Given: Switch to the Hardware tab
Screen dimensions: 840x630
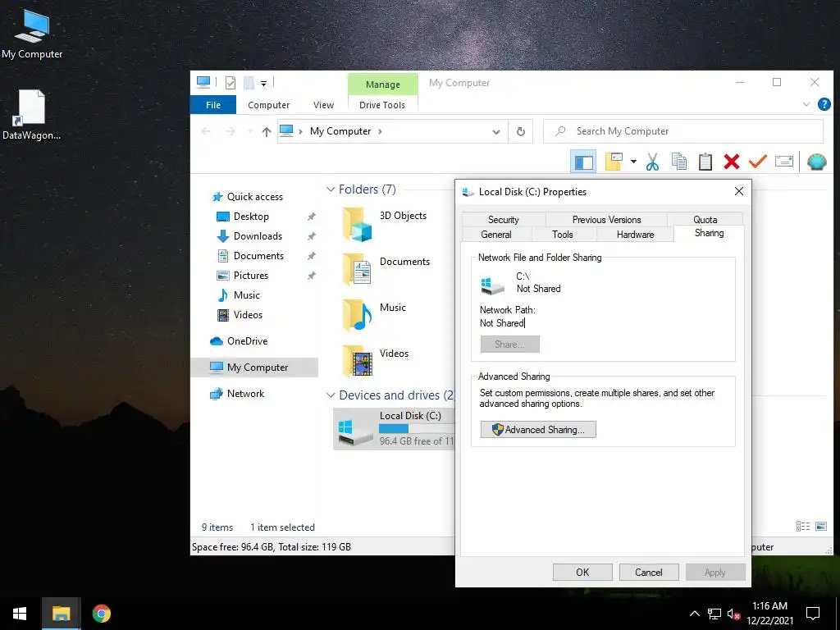Looking at the screenshot, I should pos(635,234).
